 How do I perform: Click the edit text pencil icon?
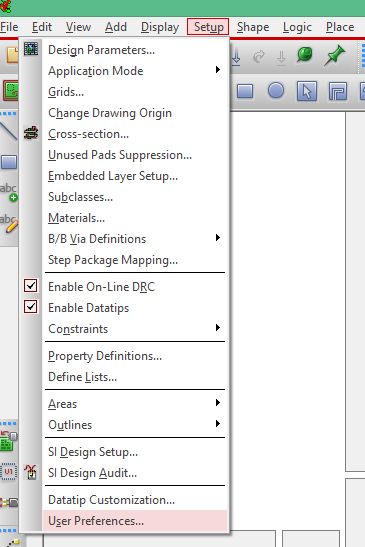click(x=9, y=223)
